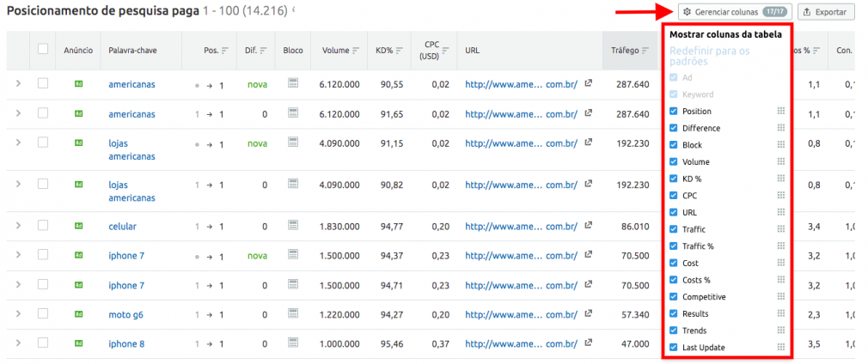Click the green ad icon in celular row
Screen dimensions: 868x364
pyautogui.click(x=78, y=226)
